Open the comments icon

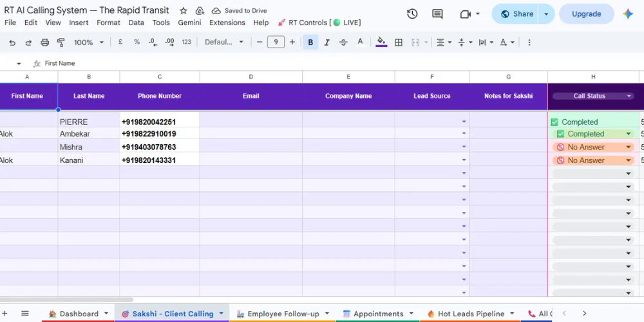tap(437, 14)
